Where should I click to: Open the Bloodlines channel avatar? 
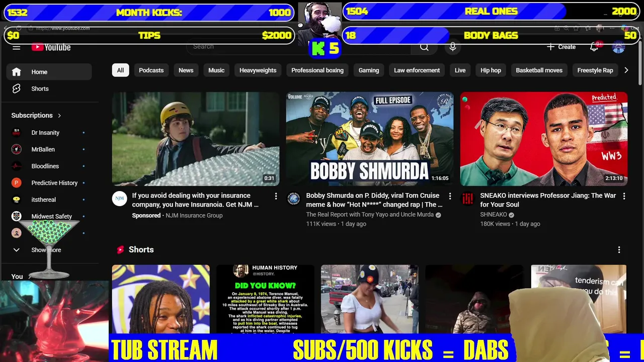pos(17,166)
